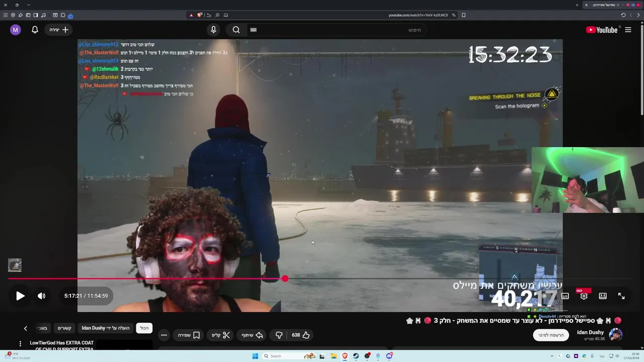Viewport: 644px width, 362px height.
Task: Open Steam from taskbar
Action: click(356, 356)
